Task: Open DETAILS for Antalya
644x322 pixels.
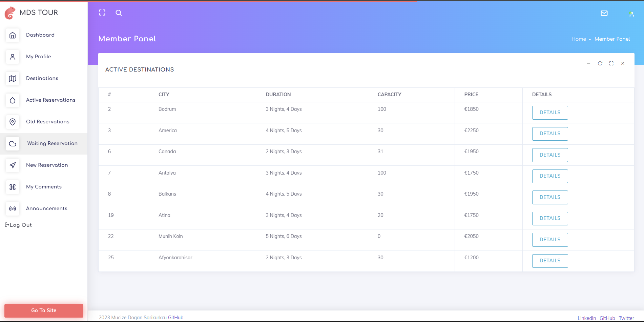Action: point(550,176)
